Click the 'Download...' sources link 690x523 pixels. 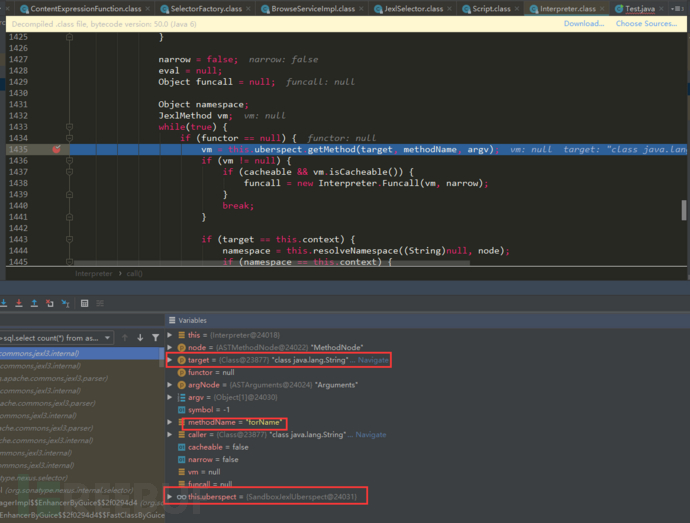tap(583, 24)
